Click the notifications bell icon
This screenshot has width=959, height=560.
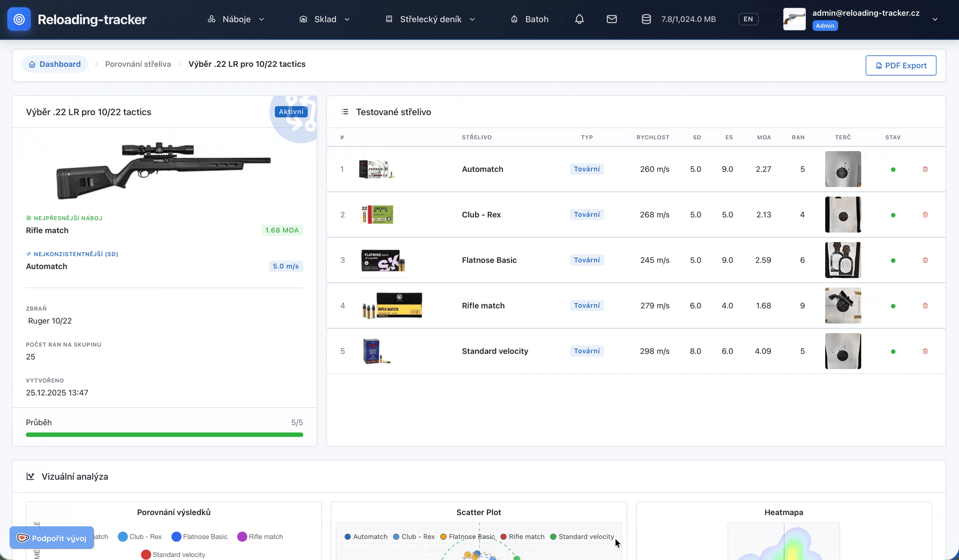pos(579,19)
